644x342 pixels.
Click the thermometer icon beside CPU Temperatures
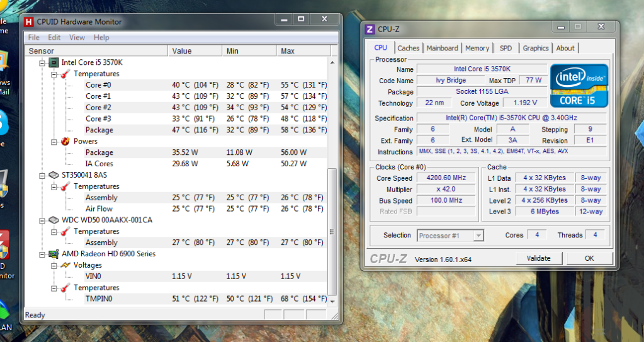[65, 74]
